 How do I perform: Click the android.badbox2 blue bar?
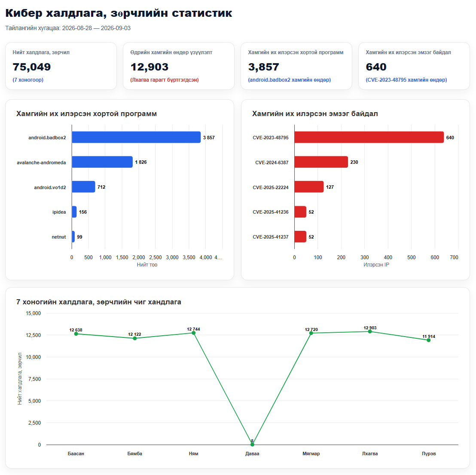[x=136, y=137]
